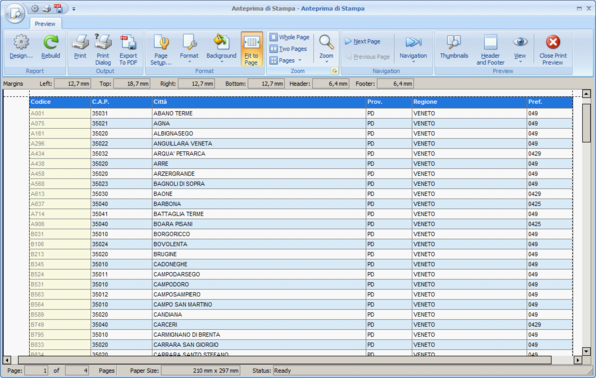Open the Pages layout dropdown
The image size is (596, 378).
(x=285, y=60)
